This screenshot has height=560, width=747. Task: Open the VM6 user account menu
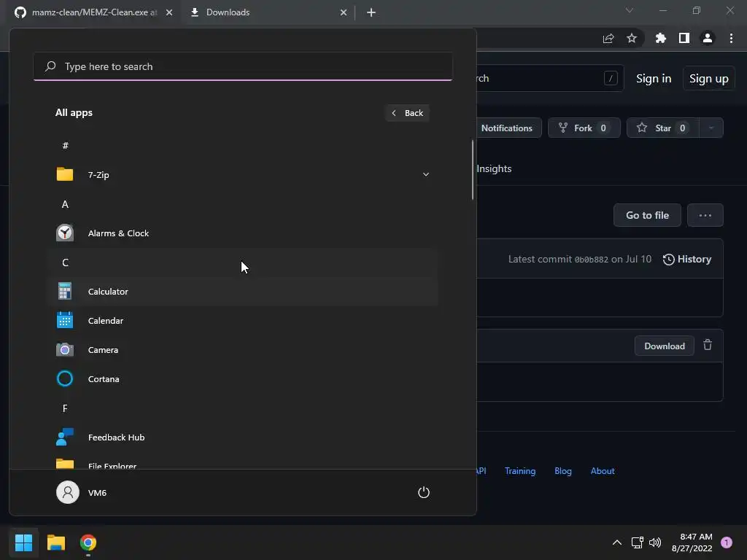click(x=82, y=492)
